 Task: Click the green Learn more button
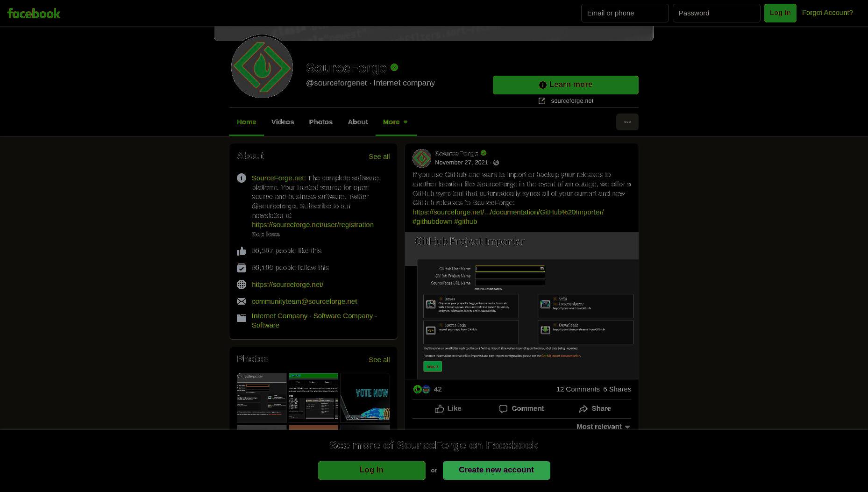565,85
